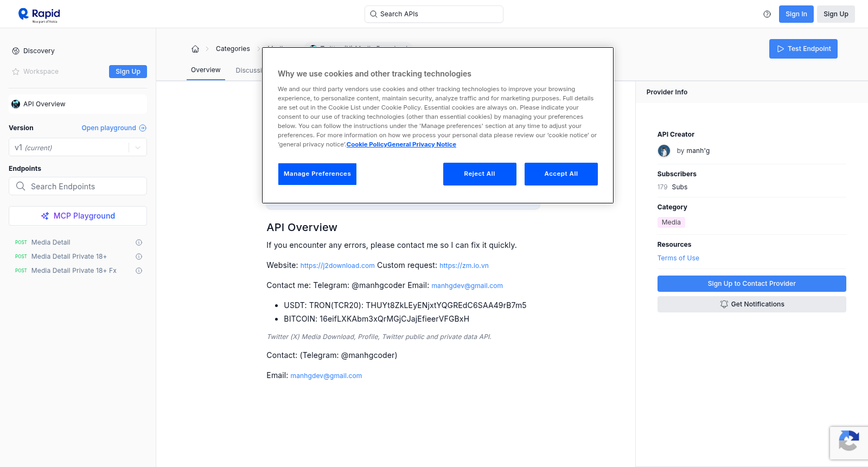Screen dimensions: 868x467
Task: Click the top-right Sign Up button
Action: coord(836,14)
